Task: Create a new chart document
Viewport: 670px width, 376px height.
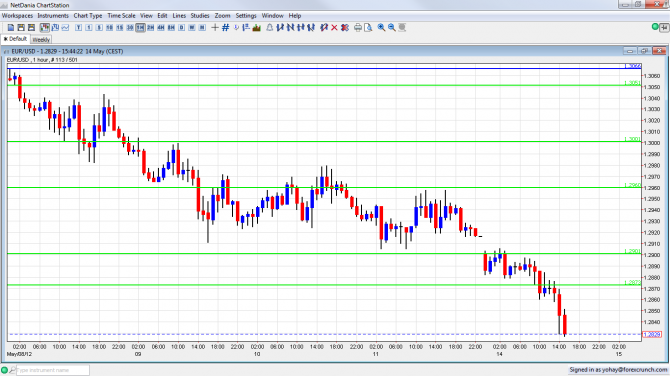Action: pos(11,27)
